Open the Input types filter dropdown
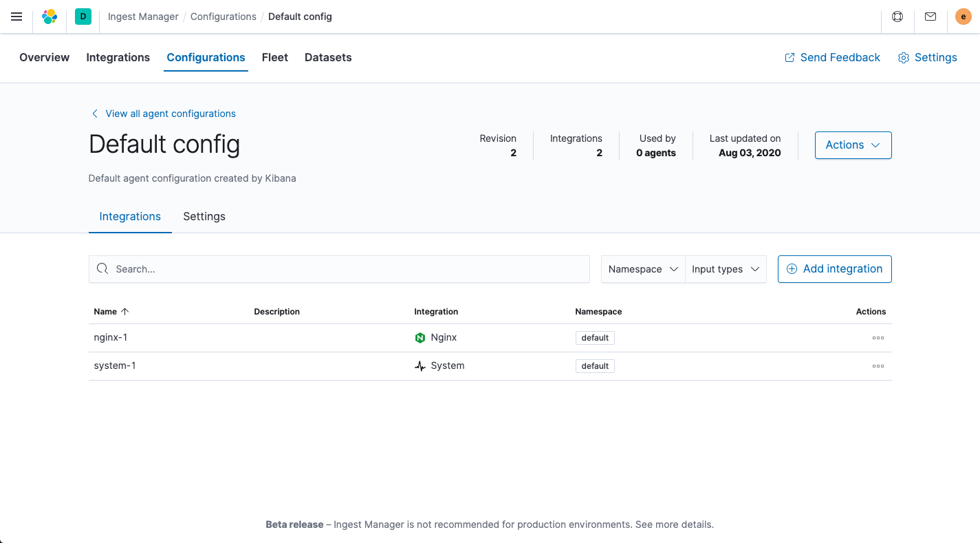Image resolution: width=980 pixels, height=543 pixels. pos(725,269)
